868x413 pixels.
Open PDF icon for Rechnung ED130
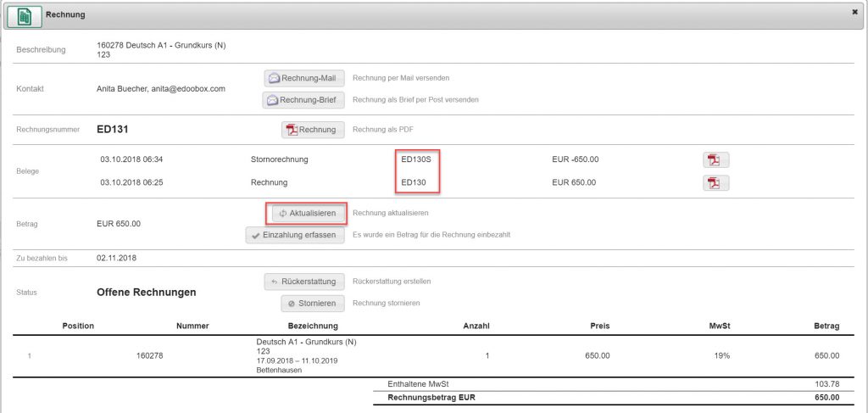coord(715,182)
